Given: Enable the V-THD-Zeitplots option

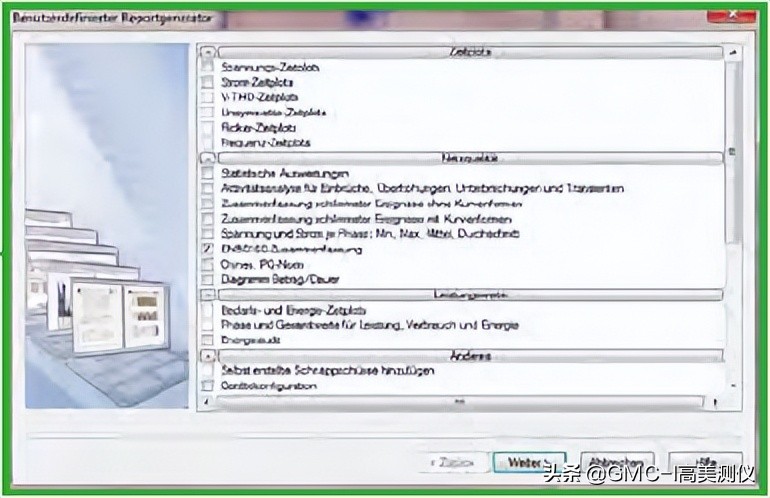Looking at the screenshot, I should [x=208, y=97].
